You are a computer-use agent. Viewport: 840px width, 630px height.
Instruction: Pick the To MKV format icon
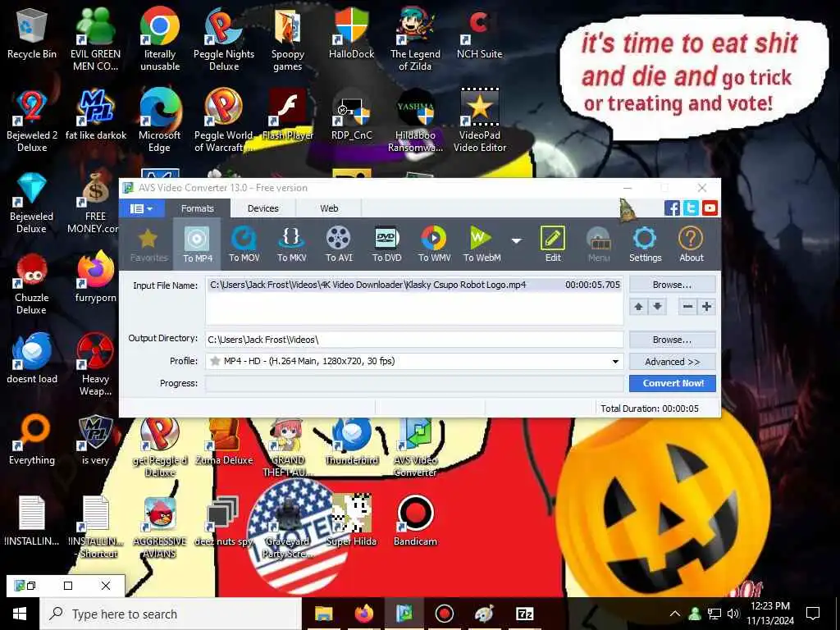click(291, 244)
